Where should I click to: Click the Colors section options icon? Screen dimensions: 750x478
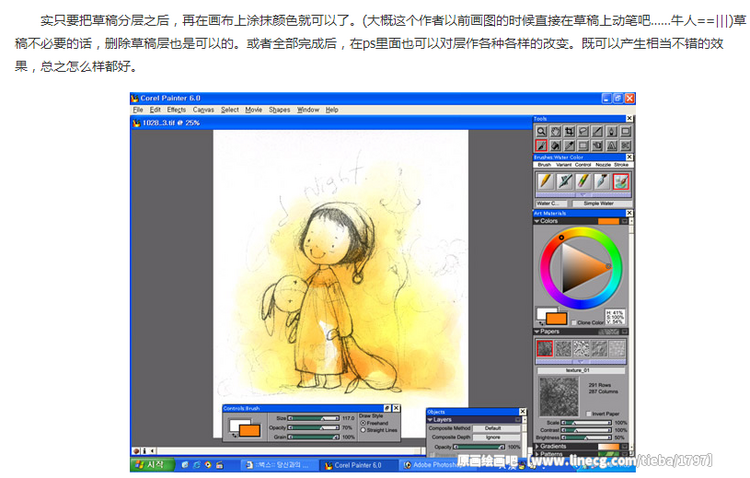(624, 221)
